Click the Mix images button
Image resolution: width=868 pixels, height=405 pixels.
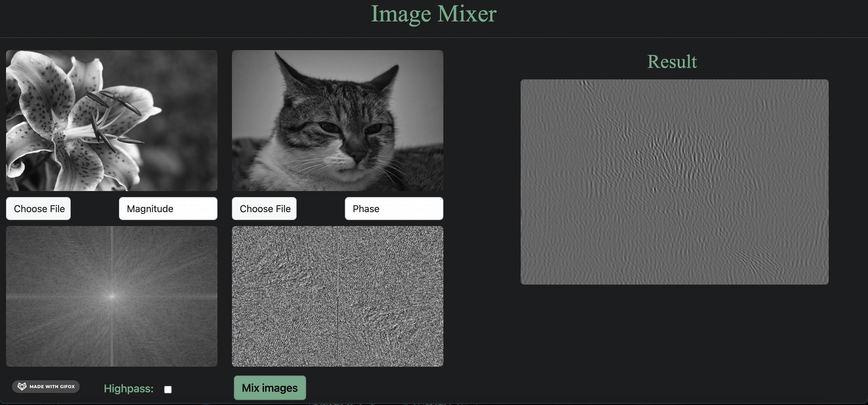pos(270,388)
